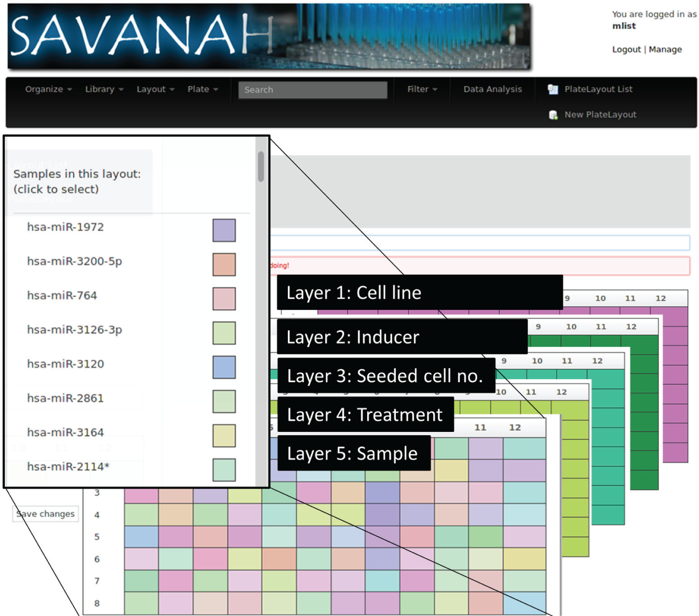This screenshot has width=699, height=616.
Task: Select the hsa-miR-3200-5p orange swatch
Action: pyautogui.click(x=224, y=264)
